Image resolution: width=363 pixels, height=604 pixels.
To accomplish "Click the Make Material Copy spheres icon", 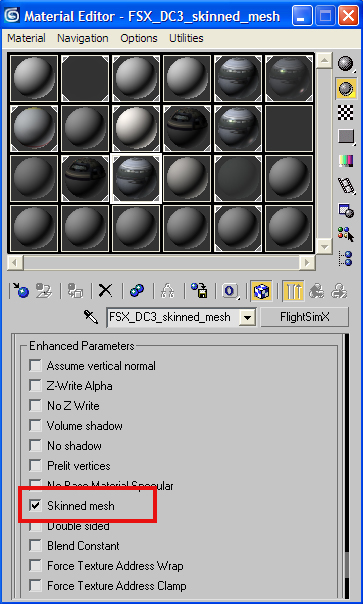I will click(x=136, y=291).
